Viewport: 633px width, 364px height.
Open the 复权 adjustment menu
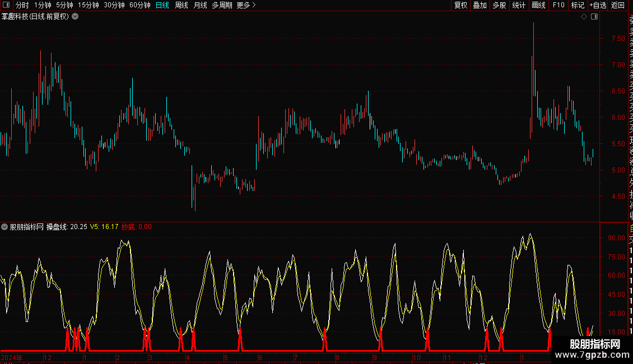[x=460, y=5]
